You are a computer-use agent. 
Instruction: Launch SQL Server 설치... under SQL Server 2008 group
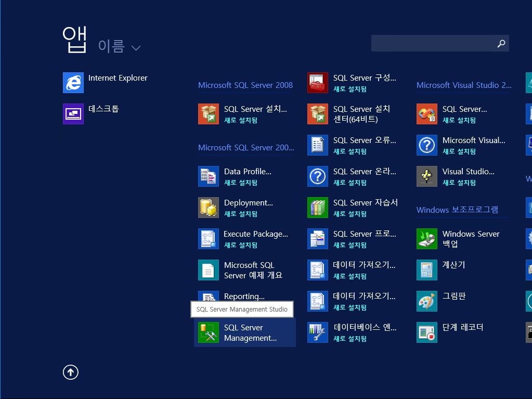(209, 113)
